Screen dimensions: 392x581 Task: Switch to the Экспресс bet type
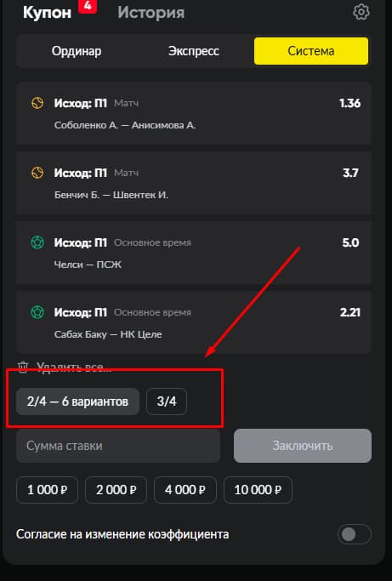pyautogui.click(x=193, y=51)
